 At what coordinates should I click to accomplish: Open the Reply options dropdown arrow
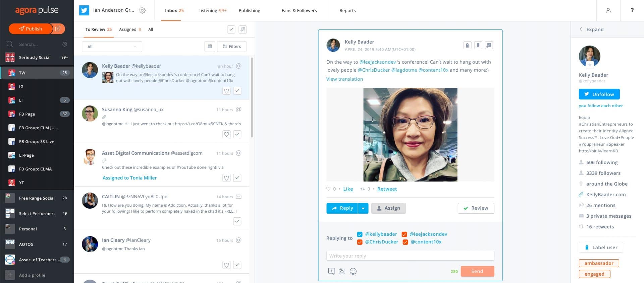[x=363, y=208]
